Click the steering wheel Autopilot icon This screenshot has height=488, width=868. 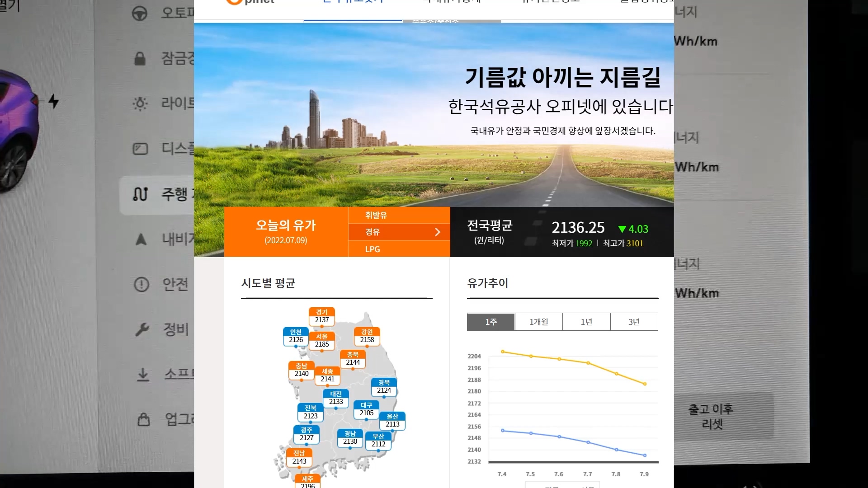pos(140,13)
